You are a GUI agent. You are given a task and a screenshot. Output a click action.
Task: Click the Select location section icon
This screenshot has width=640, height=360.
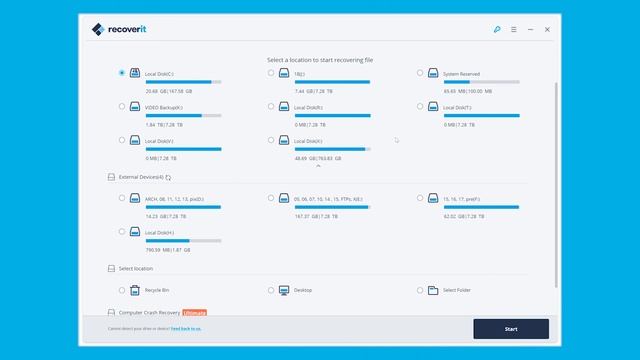(x=111, y=268)
